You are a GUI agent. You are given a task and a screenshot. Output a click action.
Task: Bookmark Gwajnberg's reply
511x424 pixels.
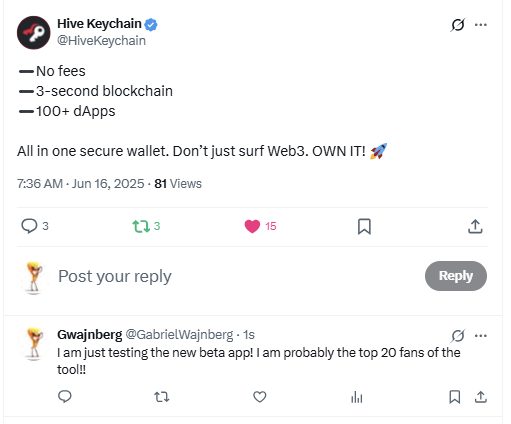coord(455,397)
